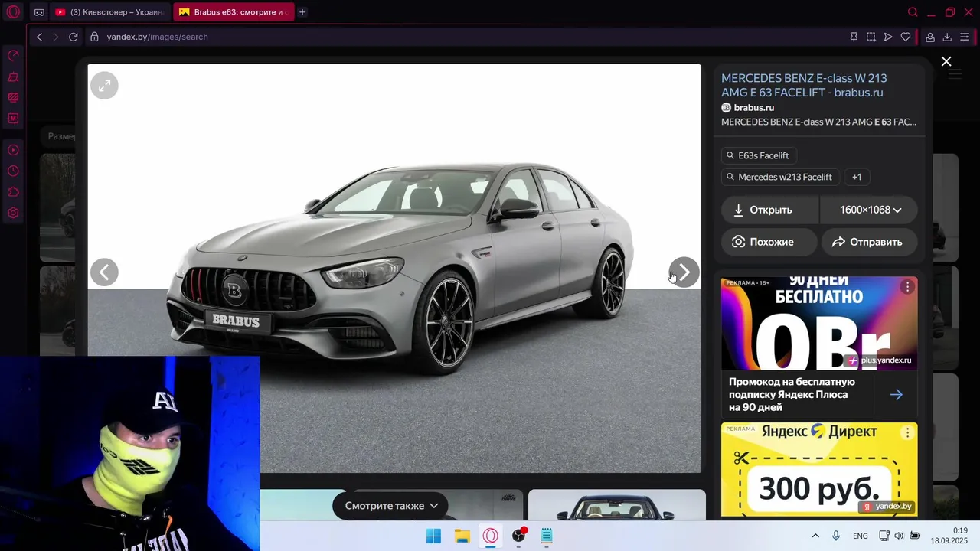Open OBS Studio from taskbar
Viewport: 980px width, 551px height.
pyautogui.click(x=519, y=536)
